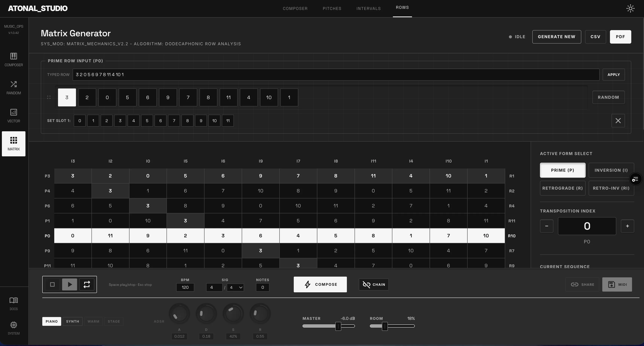Export matrix as PDF
644x346 pixels.
tap(620, 37)
